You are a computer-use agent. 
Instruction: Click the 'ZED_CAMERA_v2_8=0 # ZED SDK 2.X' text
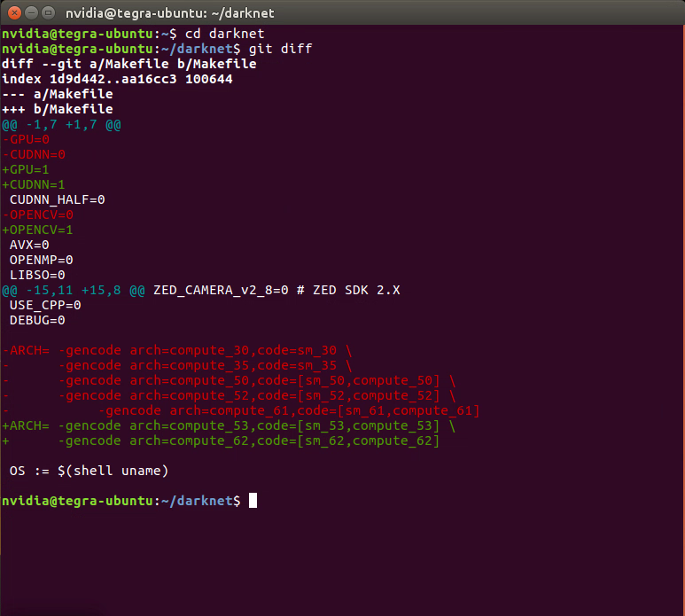pyautogui.click(x=276, y=291)
